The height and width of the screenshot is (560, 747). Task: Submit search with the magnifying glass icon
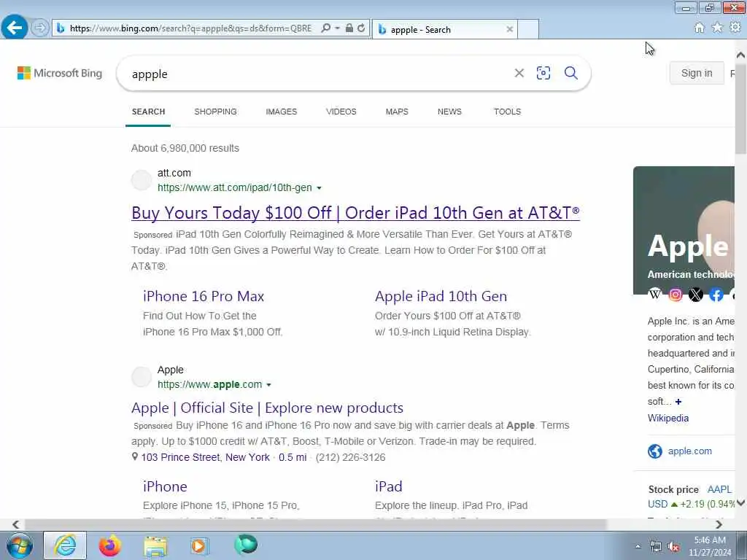[x=570, y=73]
